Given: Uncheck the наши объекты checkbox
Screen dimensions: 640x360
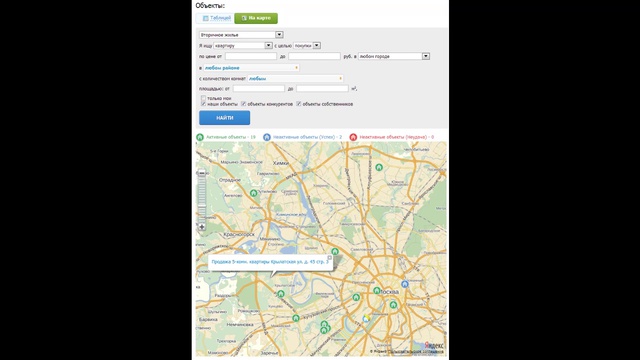Looking at the screenshot, I should [203, 104].
